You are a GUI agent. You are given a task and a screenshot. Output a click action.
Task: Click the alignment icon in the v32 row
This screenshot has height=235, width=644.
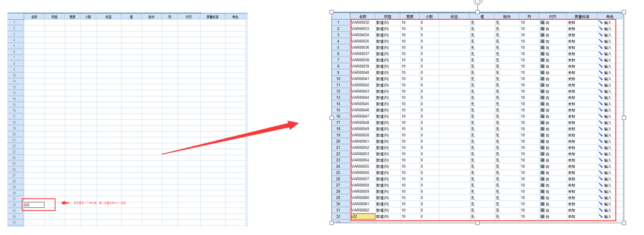point(542,216)
